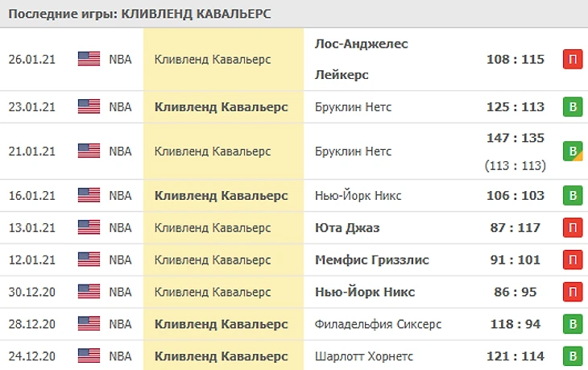588x370 pixels.
Task: Open the Мемфис Гриззлис team link
Action: (x=371, y=260)
